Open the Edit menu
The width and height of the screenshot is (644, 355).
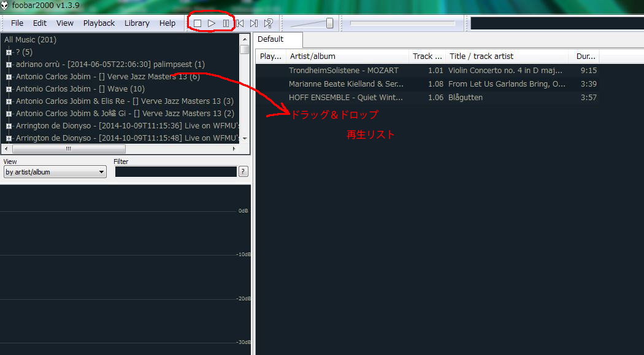click(x=40, y=23)
